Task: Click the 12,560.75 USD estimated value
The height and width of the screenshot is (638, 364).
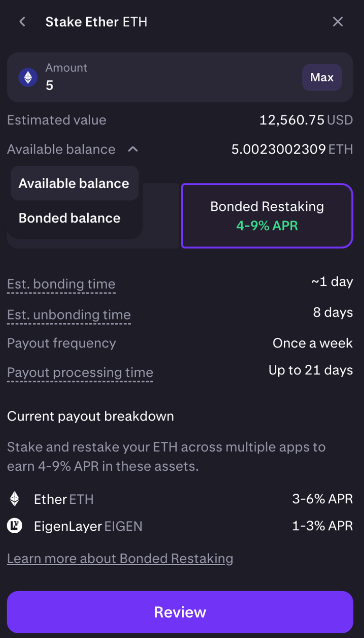Action: click(x=307, y=120)
